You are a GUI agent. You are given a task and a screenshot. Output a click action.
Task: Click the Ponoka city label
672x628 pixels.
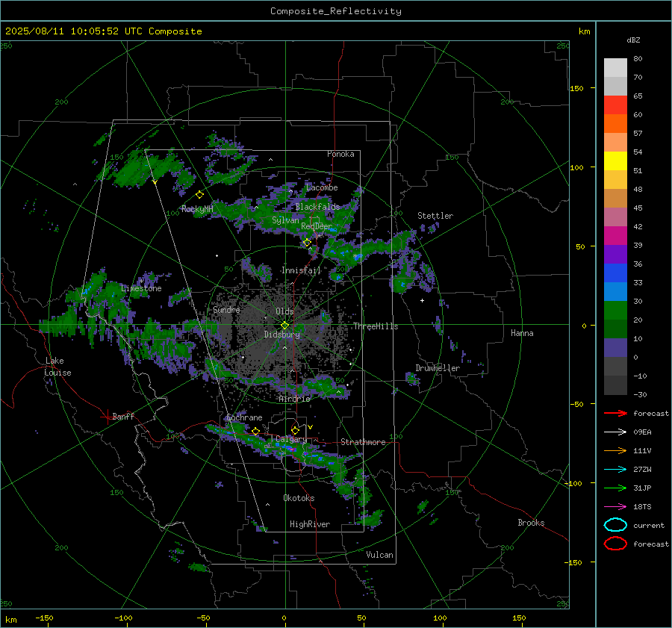click(x=340, y=154)
